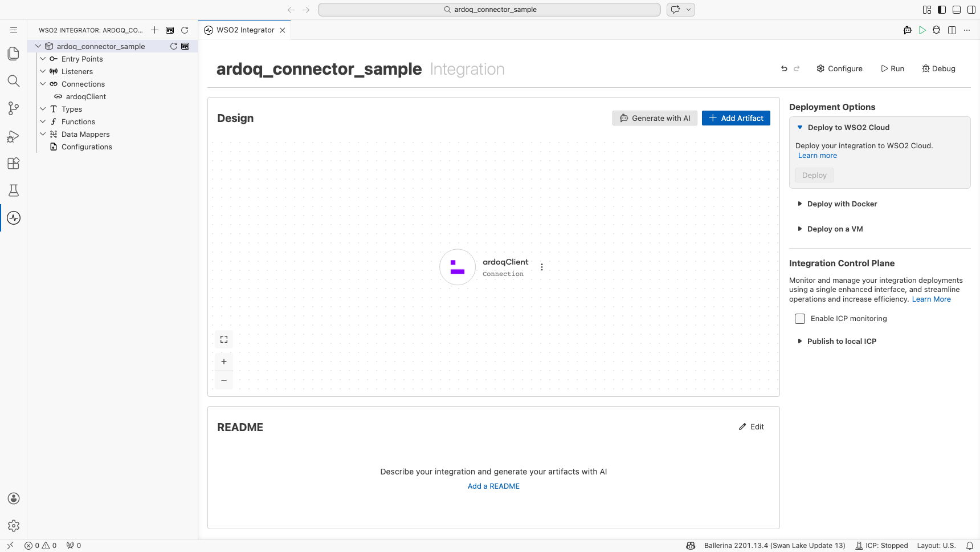The image size is (980, 552).
Task: Start the Debug button
Action: (938, 68)
